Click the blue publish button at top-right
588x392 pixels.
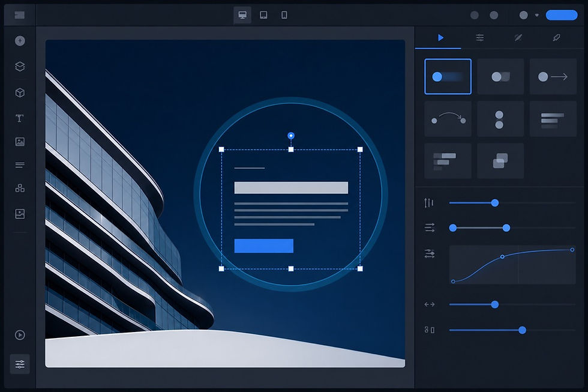click(562, 15)
